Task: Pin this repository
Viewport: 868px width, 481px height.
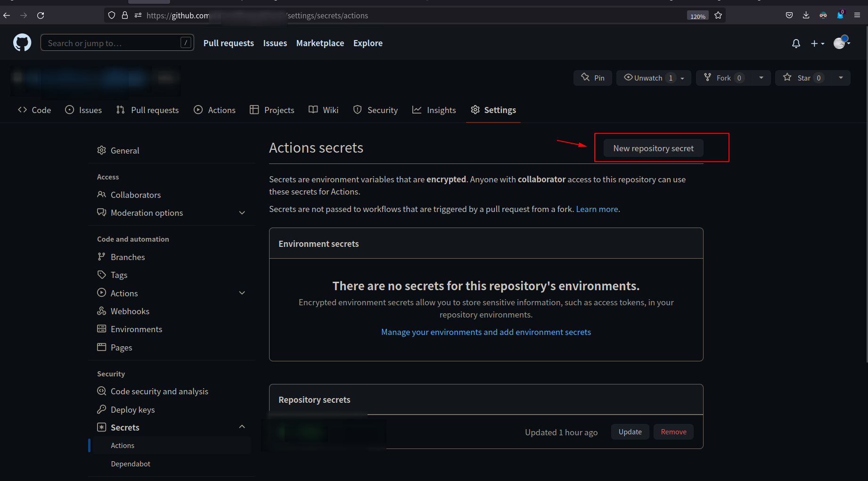Action: pyautogui.click(x=593, y=78)
